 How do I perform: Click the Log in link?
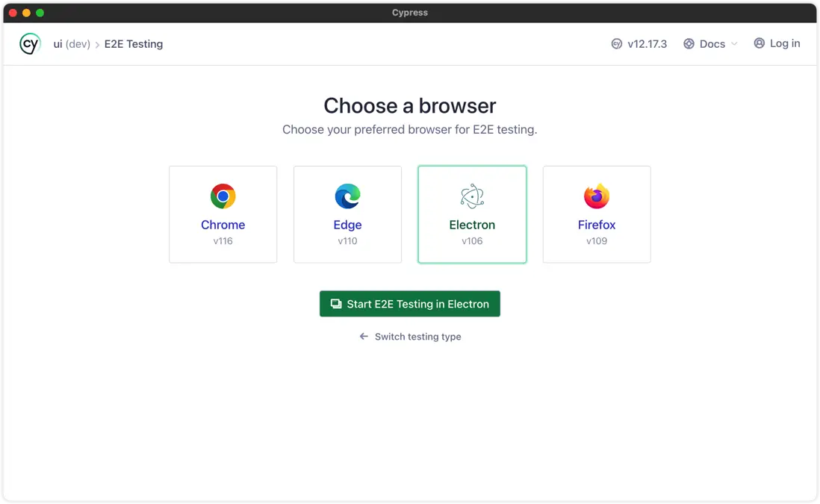tap(777, 43)
